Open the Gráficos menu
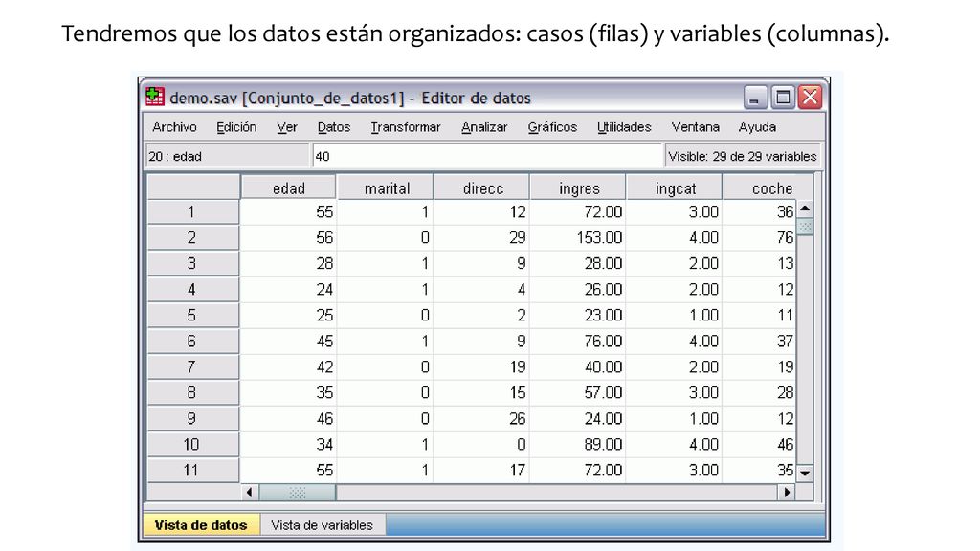The image size is (980, 551). pos(552,127)
